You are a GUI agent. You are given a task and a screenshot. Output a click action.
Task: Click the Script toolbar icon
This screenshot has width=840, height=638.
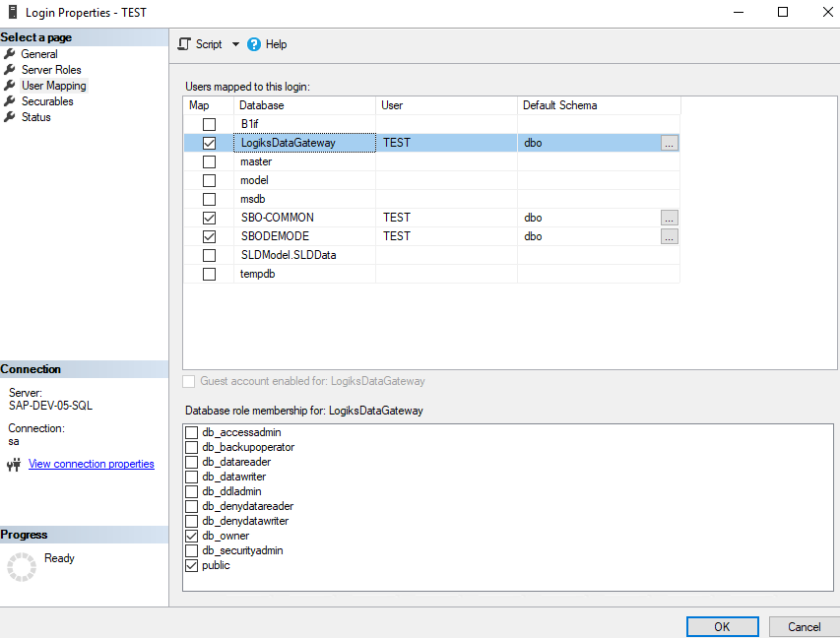click(184, 44)
